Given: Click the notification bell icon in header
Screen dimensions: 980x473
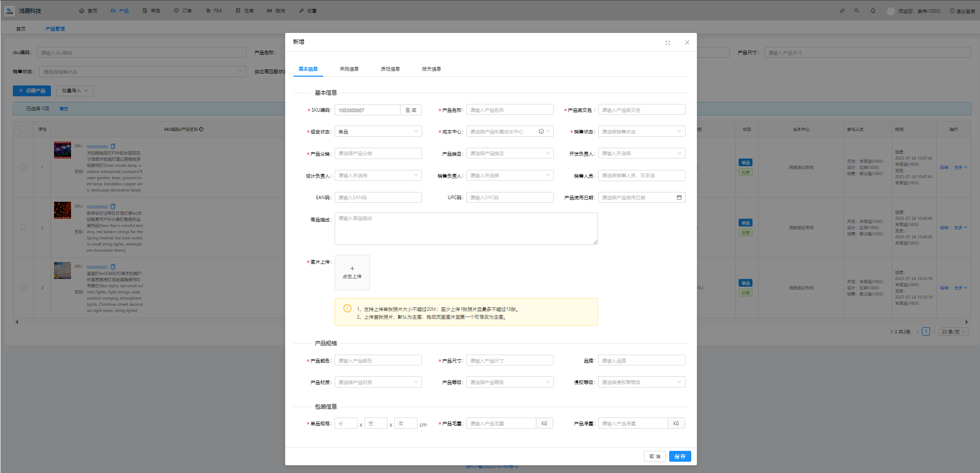Looking at the screenshot, I should pyautogui.click(x=873, y=11).
